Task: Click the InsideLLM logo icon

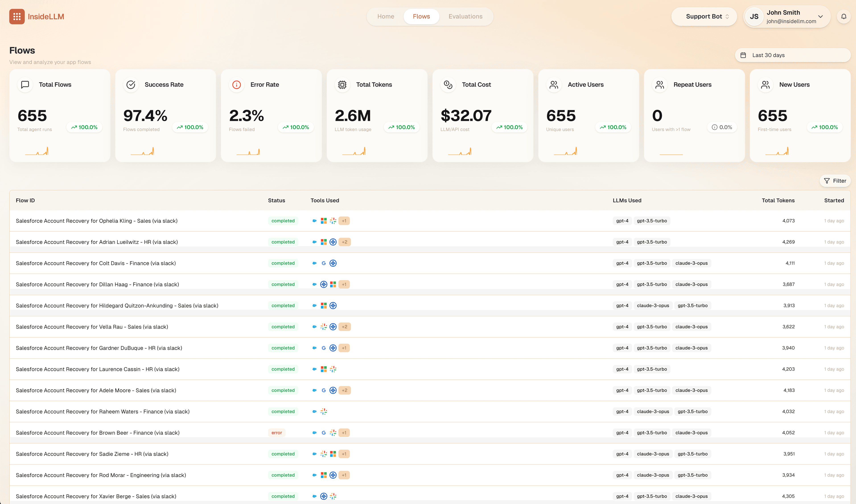Action: click(17, 16)
